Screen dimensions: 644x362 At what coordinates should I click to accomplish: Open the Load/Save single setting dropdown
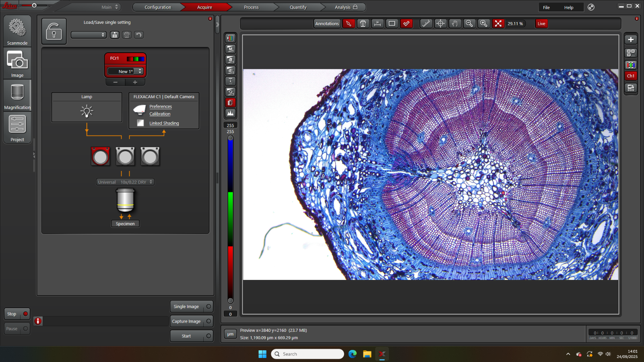tap(89, 35)
